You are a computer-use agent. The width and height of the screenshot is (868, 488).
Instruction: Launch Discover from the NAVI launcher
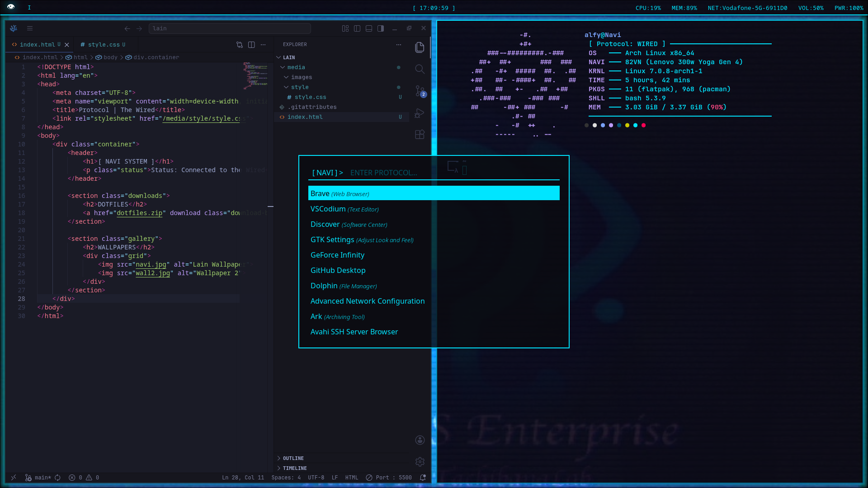(x=434, y=224)
